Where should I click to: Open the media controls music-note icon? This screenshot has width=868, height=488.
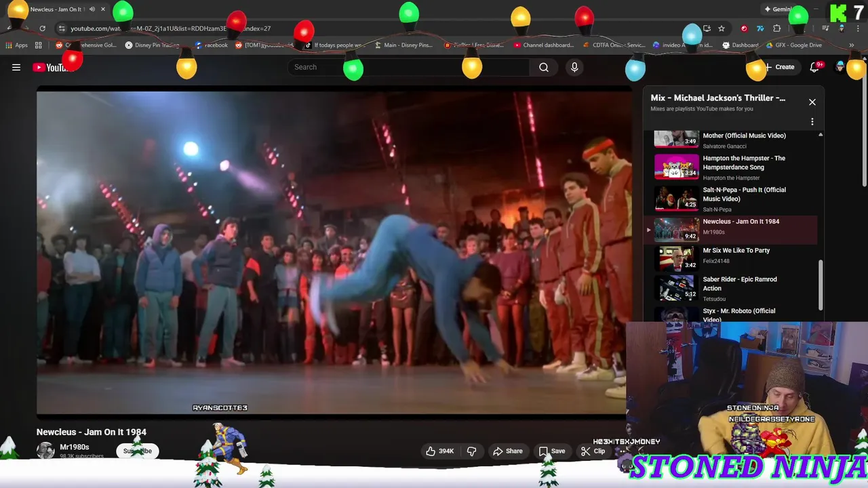(x=825, y=28)
